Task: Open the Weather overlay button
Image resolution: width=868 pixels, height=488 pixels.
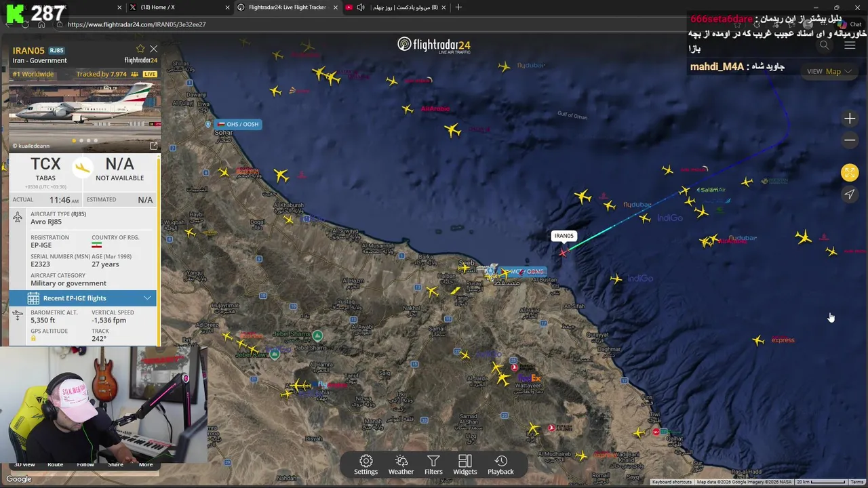Action: (x=401, y=465)
